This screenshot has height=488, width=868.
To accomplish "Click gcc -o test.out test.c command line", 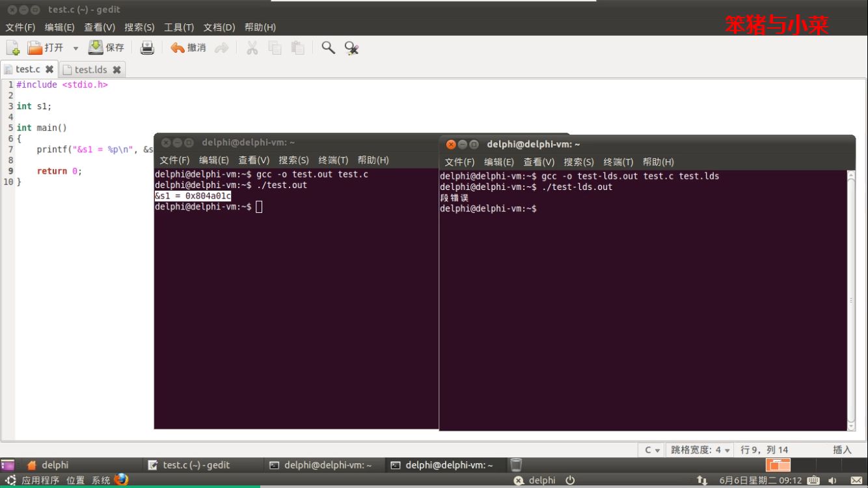I will [312, 174].
